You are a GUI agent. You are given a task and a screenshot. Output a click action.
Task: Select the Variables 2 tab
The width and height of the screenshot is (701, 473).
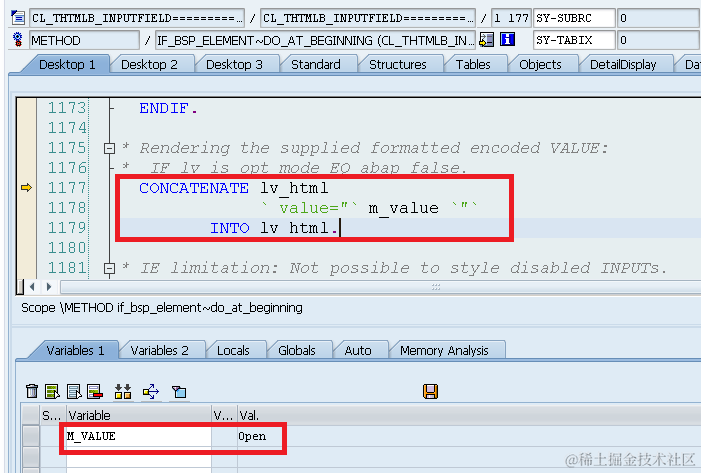pyautogui.click(x=159, y=351)
